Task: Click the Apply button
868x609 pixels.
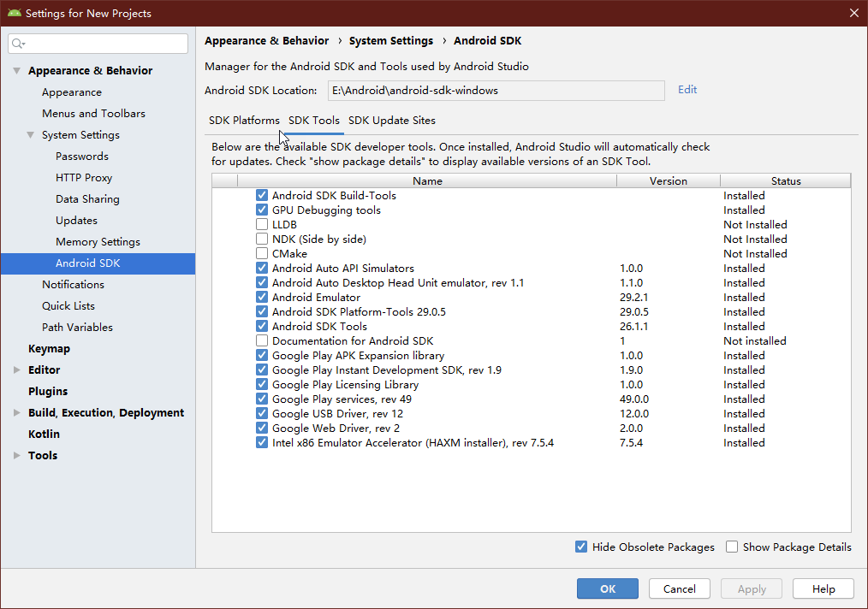Action: click(x=752, y=588)
